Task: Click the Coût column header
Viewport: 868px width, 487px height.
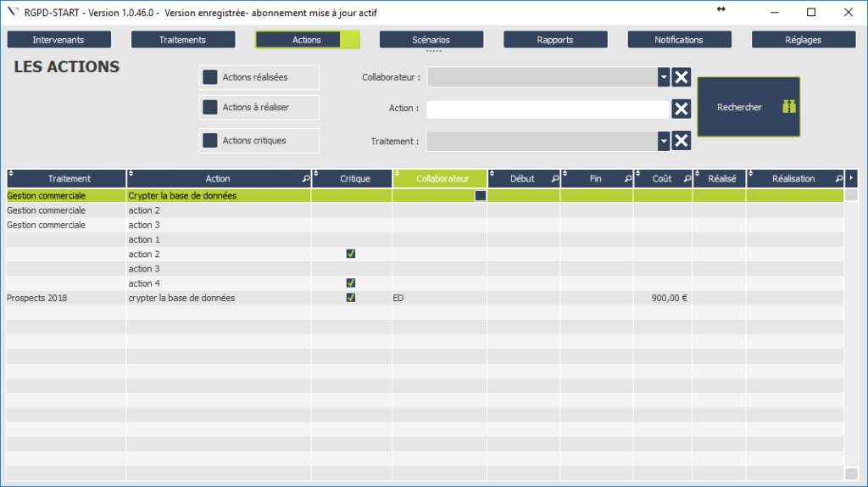Action: pyautogui.click(x=663, y=178)
